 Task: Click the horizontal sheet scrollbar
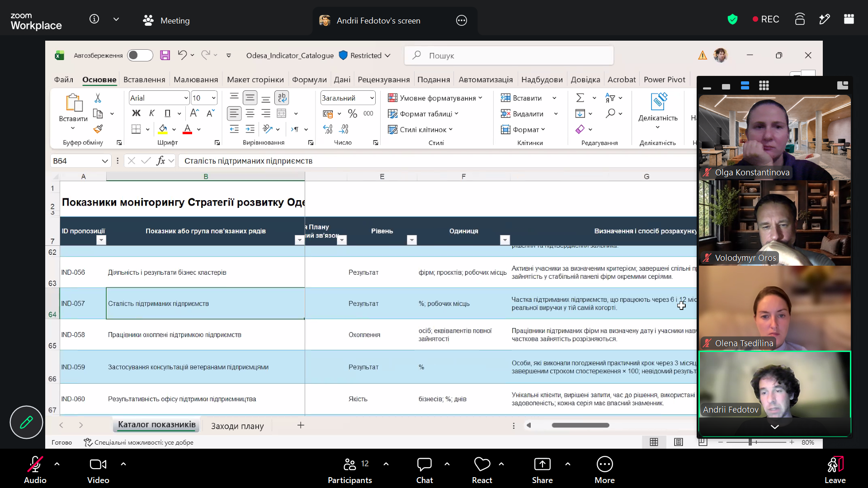(x=580, y=425)
